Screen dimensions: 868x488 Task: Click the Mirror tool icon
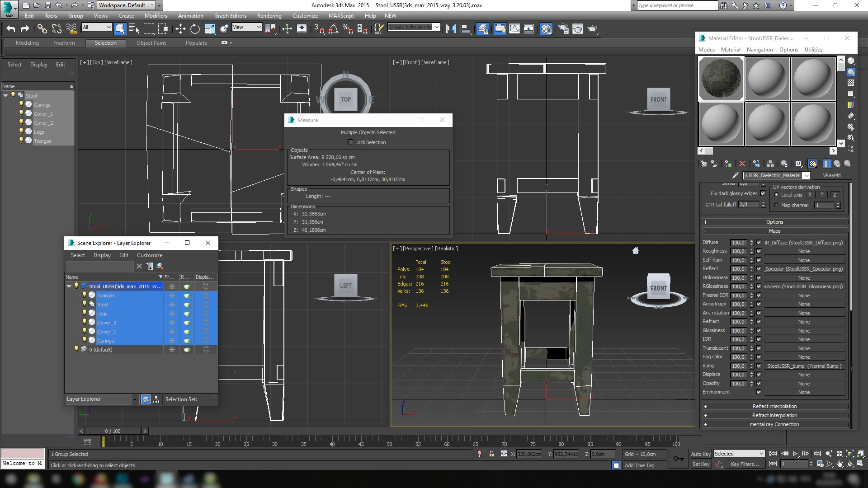click(x=451, y=29)
